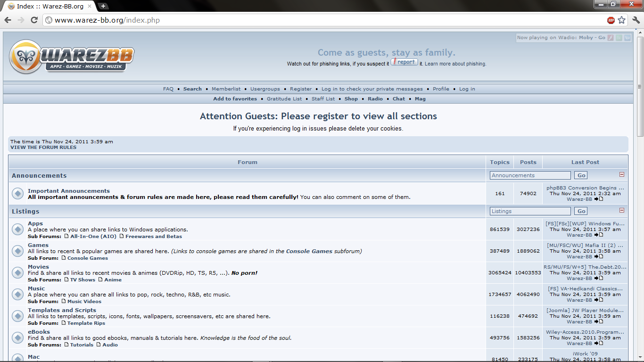
Task: View latest post icon in Games row
Action: [599, 257]
